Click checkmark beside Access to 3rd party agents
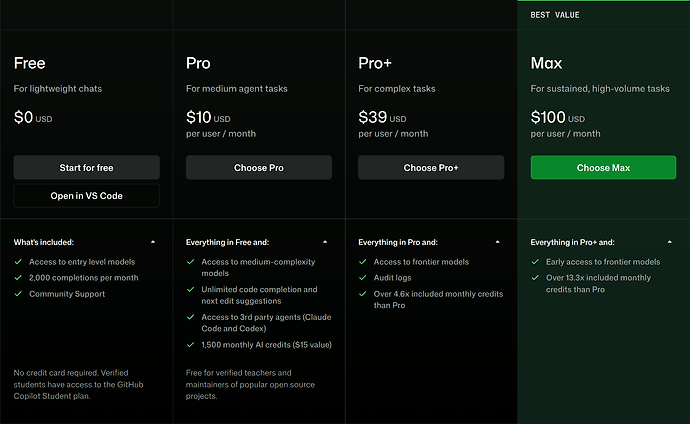 pyautogui.click(x=191, y=317)
